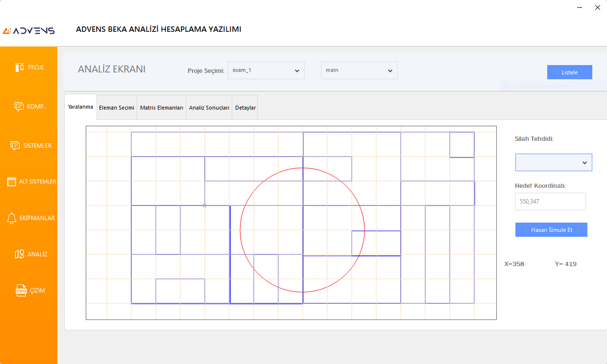Screen dimensions: 607x364
Task: Focus the Hedef Koordinatı input field
Action: click(550, 201)
